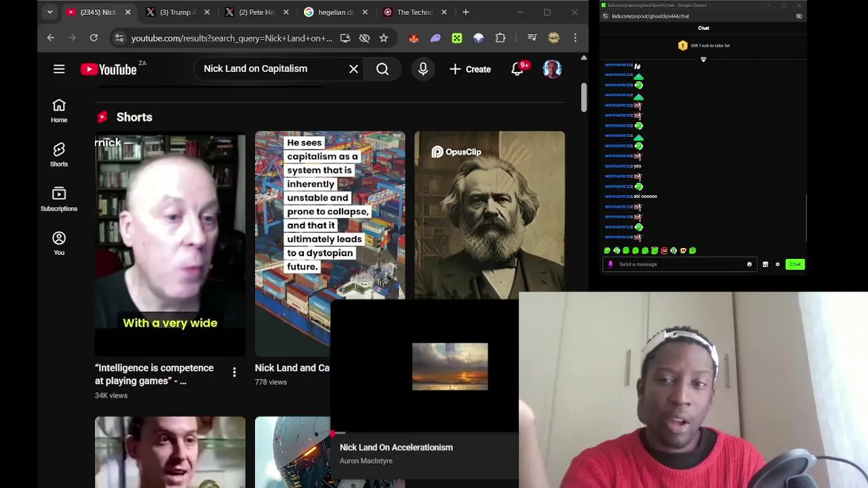This screenshot has height=488, width=868.
Task: Open the purple ghost extension
Action: pos(435,38)
